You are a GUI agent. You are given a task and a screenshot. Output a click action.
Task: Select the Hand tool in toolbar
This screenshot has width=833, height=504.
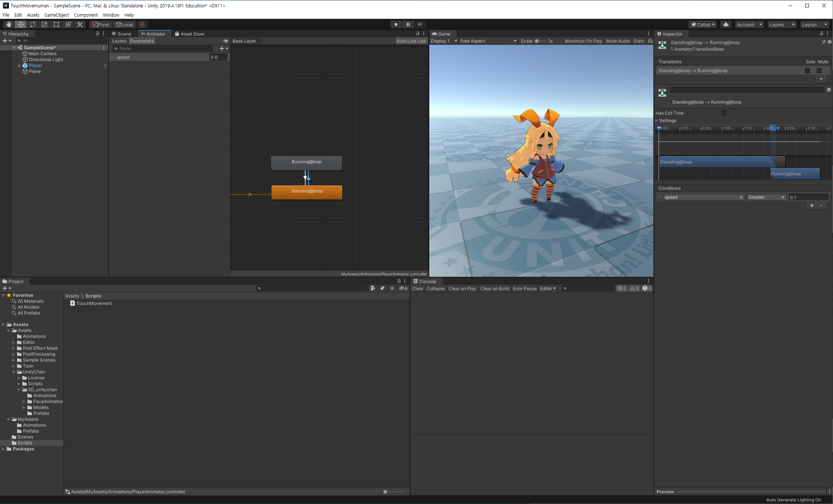click(9, 24)
